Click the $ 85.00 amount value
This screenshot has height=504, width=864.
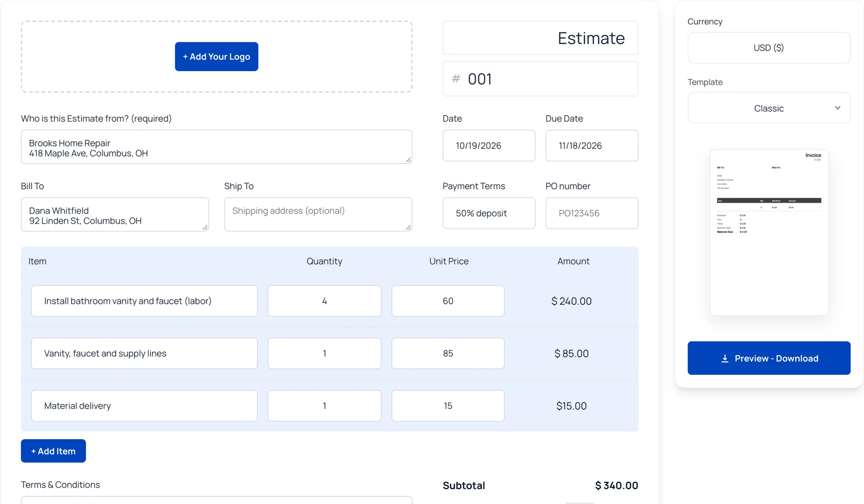point(571,353)
